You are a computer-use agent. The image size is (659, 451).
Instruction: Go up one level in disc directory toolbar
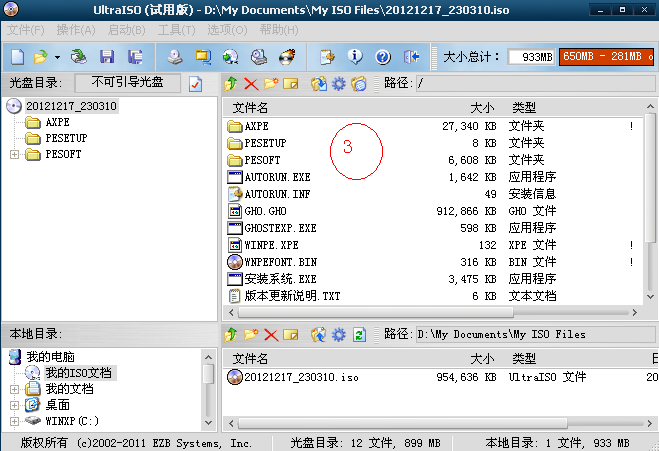[x=231, y=84]
